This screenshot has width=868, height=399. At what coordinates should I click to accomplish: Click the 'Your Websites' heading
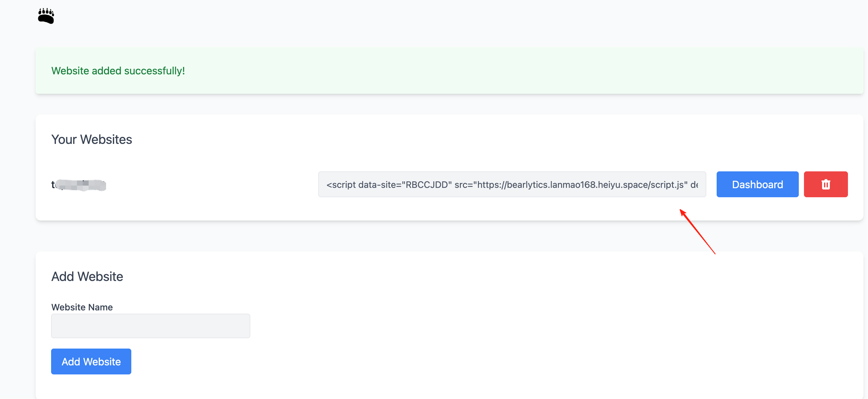pyautogui.click(x=92, y=139)
